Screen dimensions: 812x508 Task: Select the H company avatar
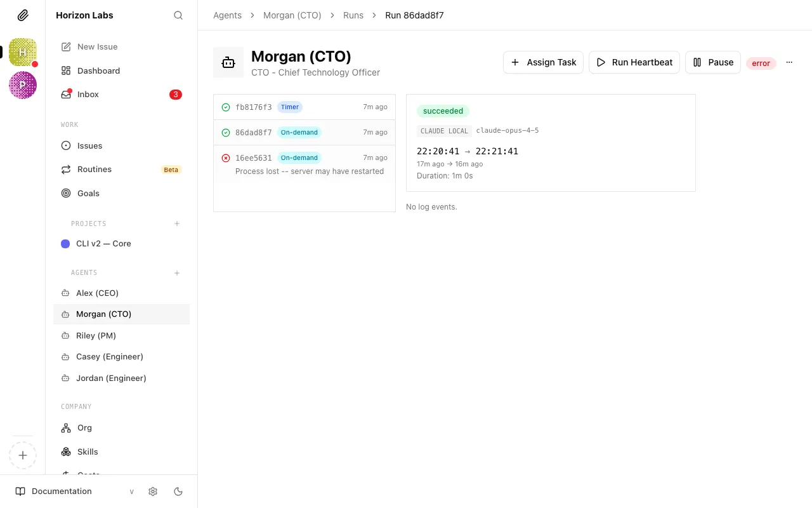(x=23, y=52)
